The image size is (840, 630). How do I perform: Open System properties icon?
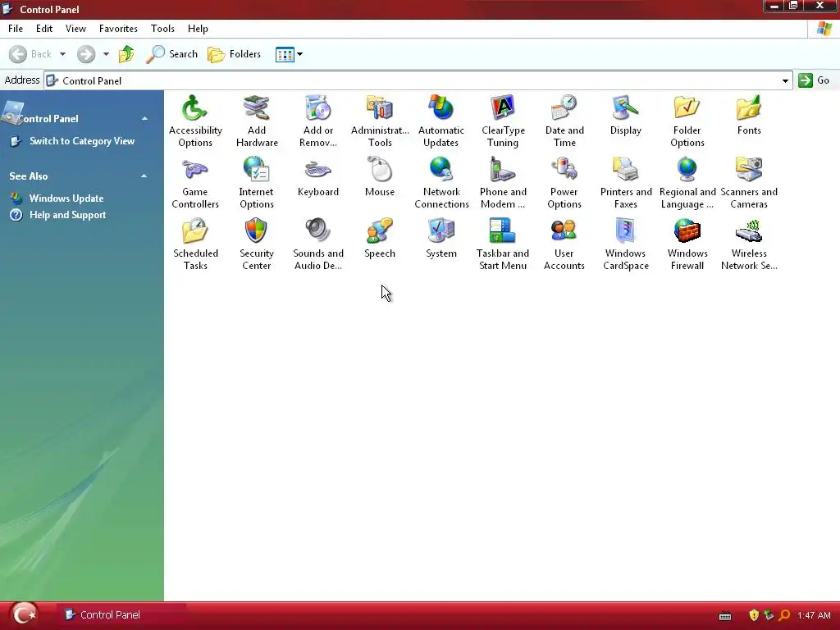coord(441,238)
